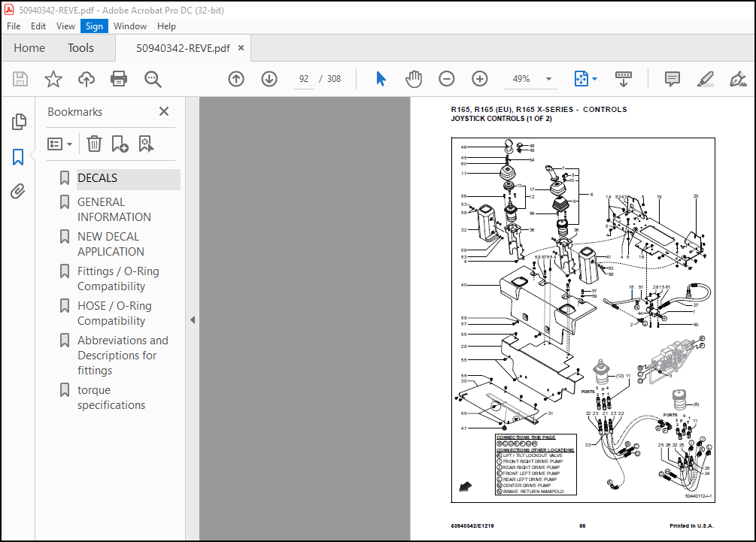
Task: Add a new bookmark
Action: point(120,144)
